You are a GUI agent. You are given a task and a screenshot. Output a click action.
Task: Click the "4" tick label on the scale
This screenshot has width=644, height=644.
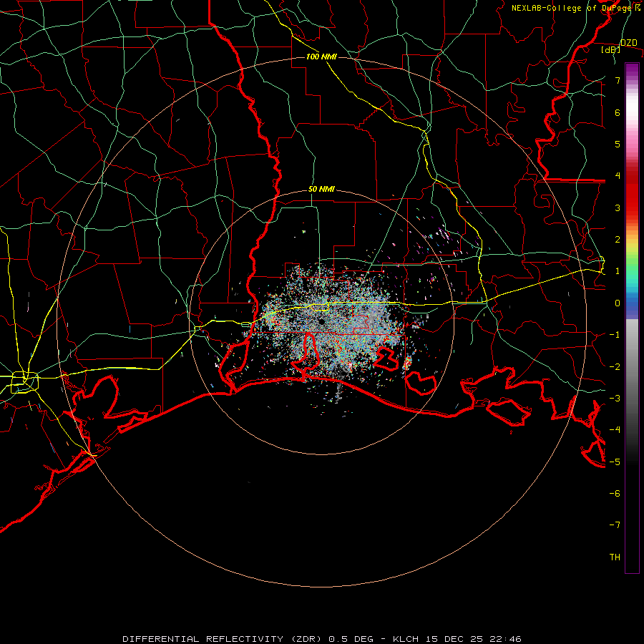(618, 176)
